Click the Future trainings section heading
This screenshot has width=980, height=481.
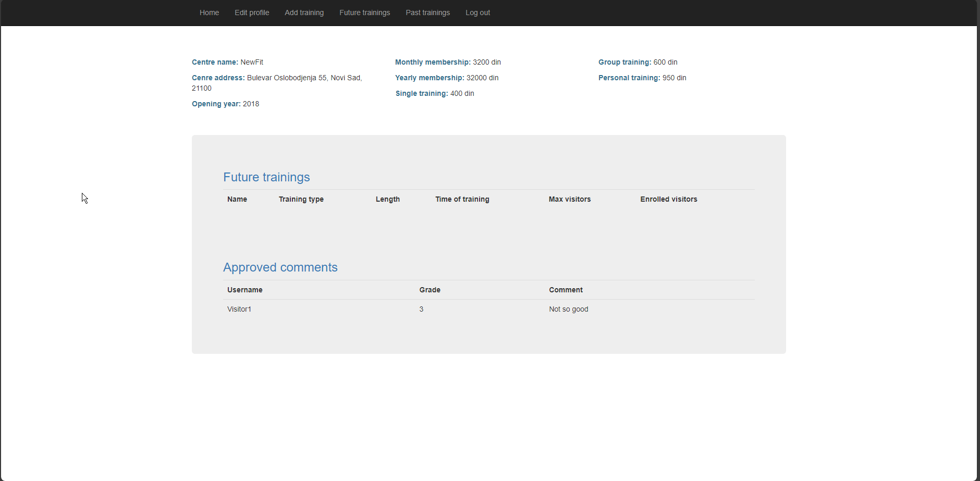point(266,177)
